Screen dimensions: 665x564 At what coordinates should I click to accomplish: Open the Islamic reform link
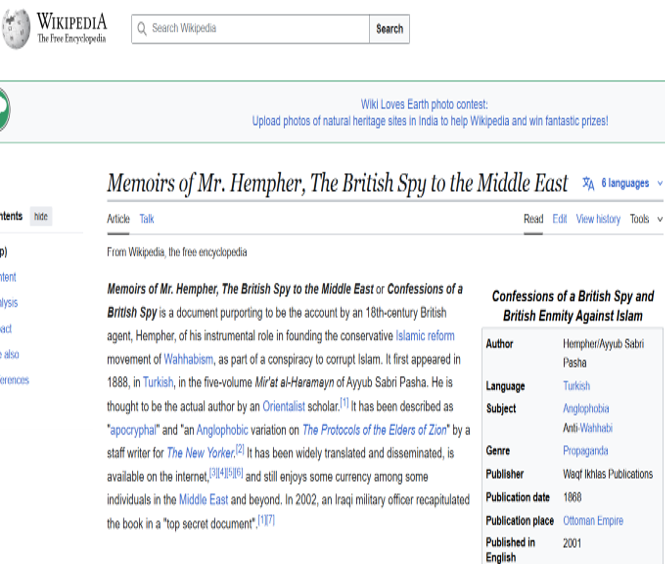pyautogui.click(x=425, y=336)
